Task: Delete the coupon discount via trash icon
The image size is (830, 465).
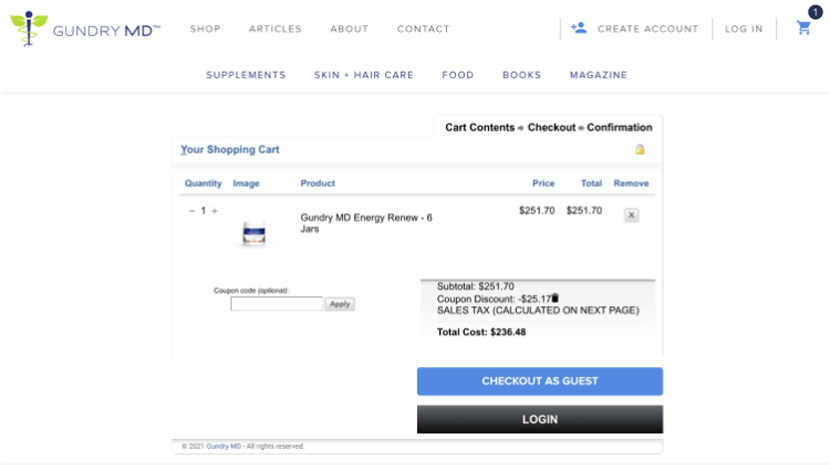Action: point(555,297)
